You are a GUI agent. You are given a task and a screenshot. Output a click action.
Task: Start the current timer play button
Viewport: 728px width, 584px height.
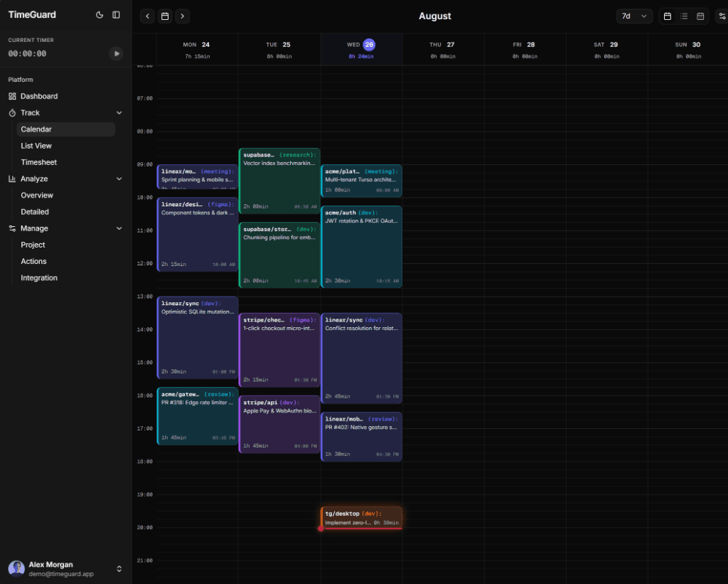(116, 53)
